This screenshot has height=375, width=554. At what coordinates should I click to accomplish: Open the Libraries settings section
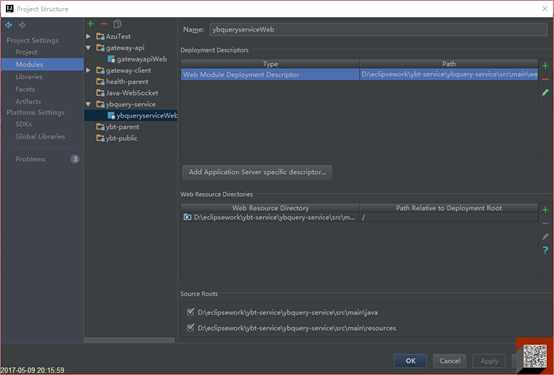pos(29,77)
